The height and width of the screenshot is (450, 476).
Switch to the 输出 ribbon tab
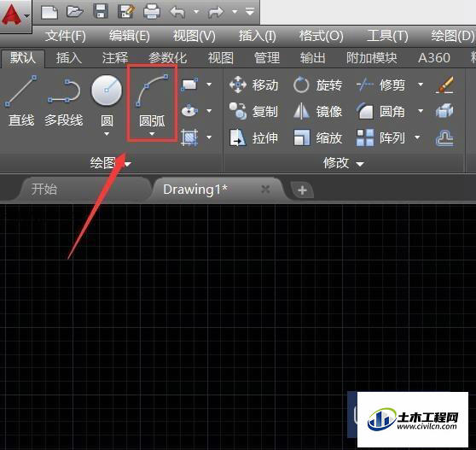point(313,58)
